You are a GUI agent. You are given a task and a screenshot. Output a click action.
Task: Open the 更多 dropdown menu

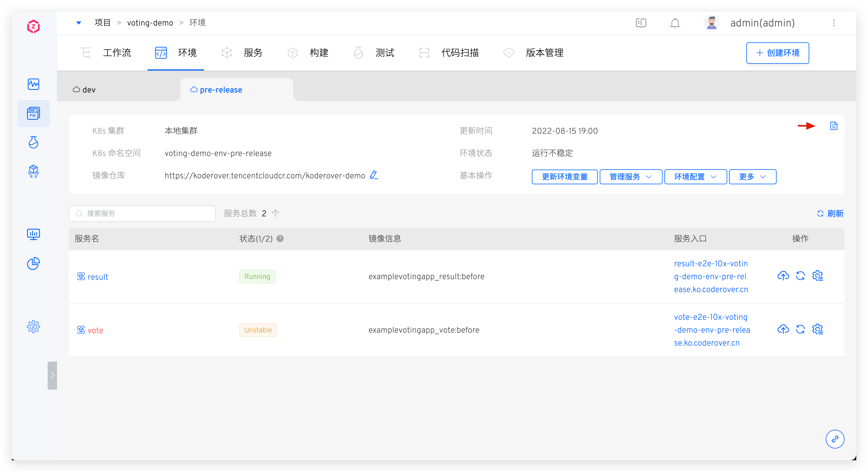click(752, 177)
